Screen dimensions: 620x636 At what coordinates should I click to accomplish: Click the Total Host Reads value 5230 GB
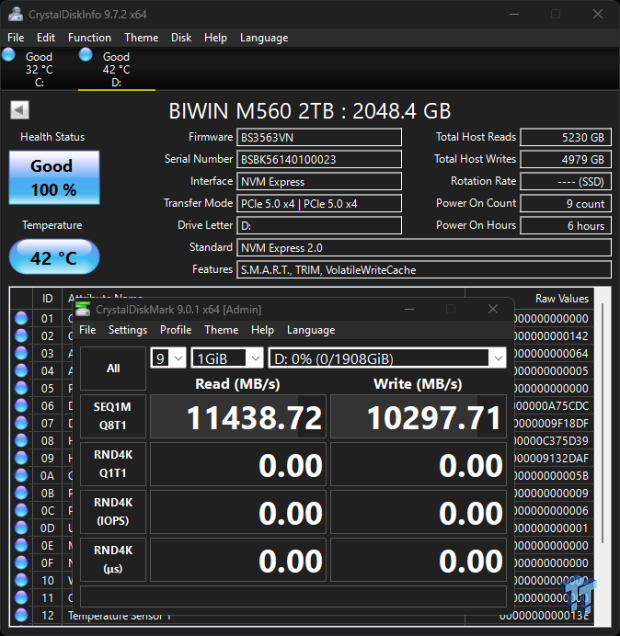[x=566, y=138]
